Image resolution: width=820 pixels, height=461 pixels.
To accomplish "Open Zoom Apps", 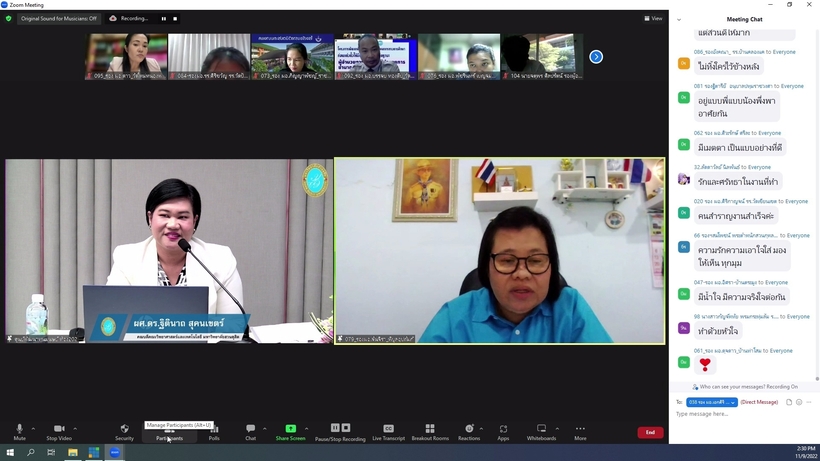I will [x=503, y=432].
